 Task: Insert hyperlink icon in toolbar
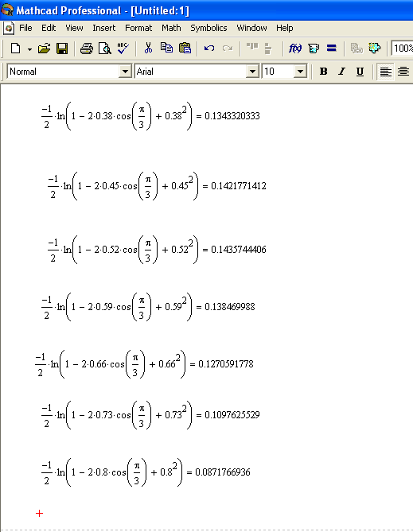click(x=357, y=49)
